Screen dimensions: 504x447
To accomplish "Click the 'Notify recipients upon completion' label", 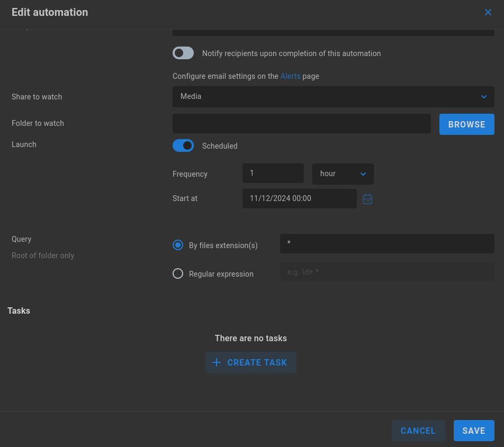I will pyautogui.click(x=291, y=53).
